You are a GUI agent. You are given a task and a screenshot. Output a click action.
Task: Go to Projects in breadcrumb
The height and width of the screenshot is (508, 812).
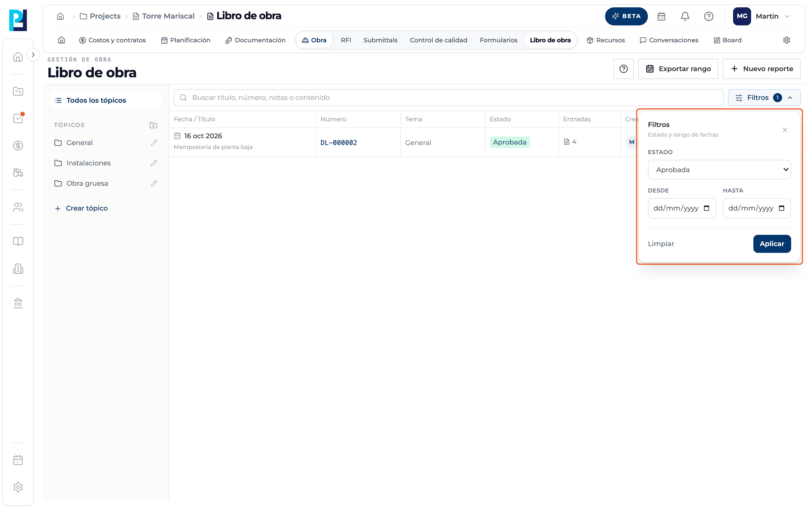(100, 16)
